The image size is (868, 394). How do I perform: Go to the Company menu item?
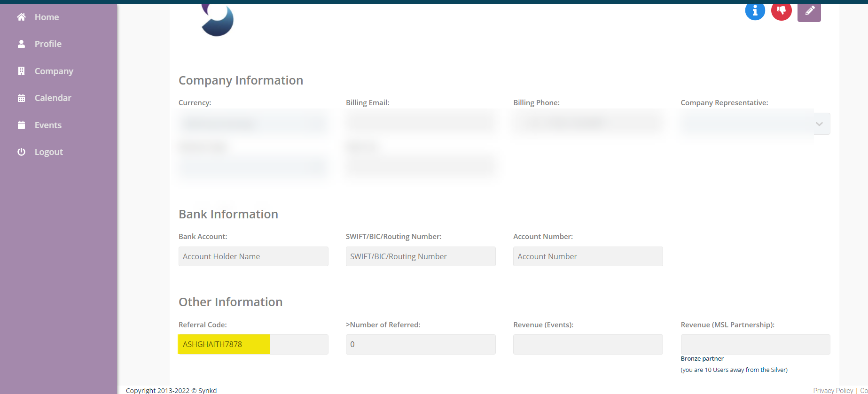tap(54, 71)
